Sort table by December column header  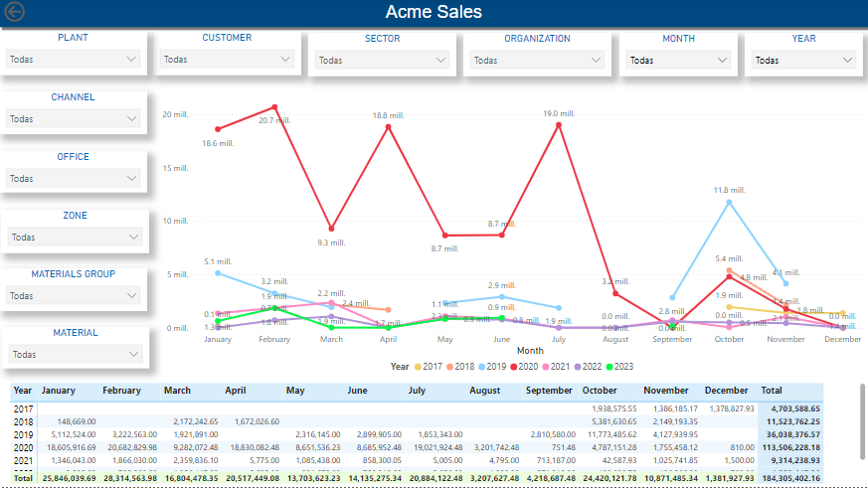pos(726,391)
